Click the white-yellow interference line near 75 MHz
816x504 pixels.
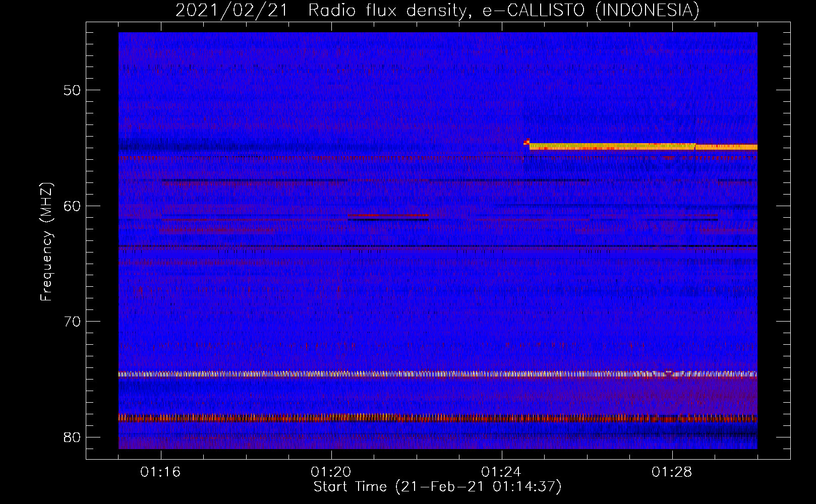tap(438, 374)
